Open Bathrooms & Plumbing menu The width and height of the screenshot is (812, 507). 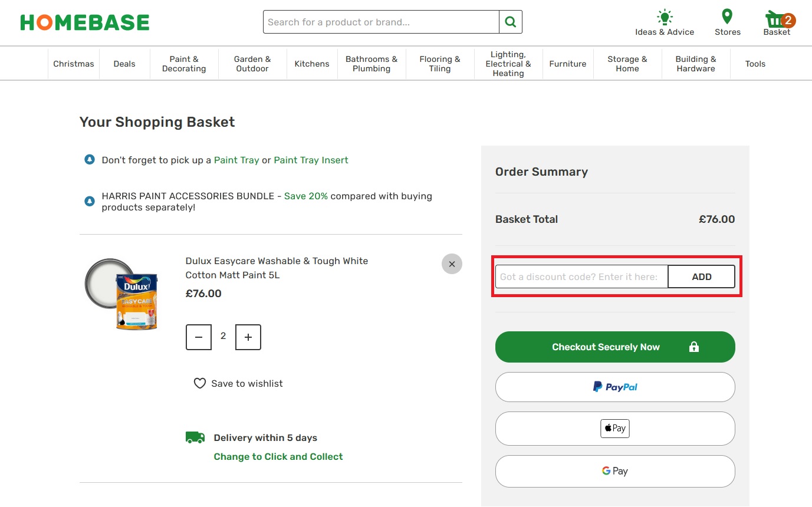(372, 64)
